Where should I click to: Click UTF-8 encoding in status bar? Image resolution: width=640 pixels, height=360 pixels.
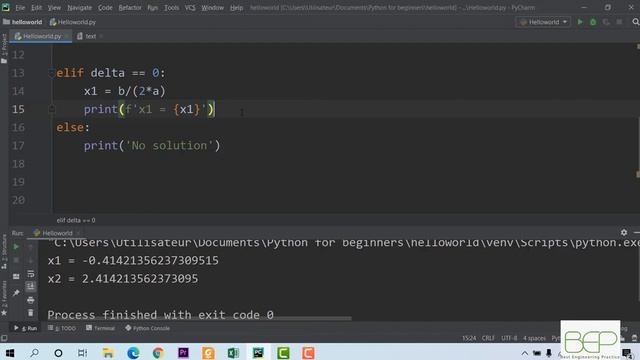[509, 338]
